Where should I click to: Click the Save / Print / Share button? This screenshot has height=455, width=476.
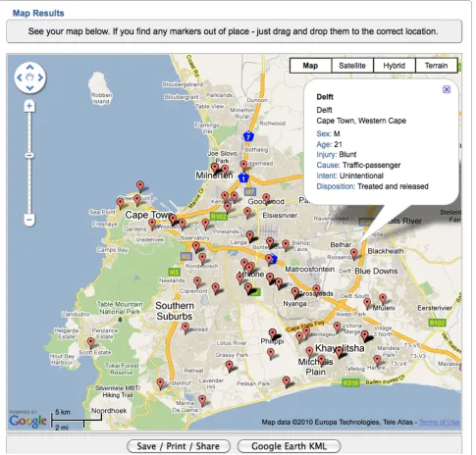tap(179, 446)
